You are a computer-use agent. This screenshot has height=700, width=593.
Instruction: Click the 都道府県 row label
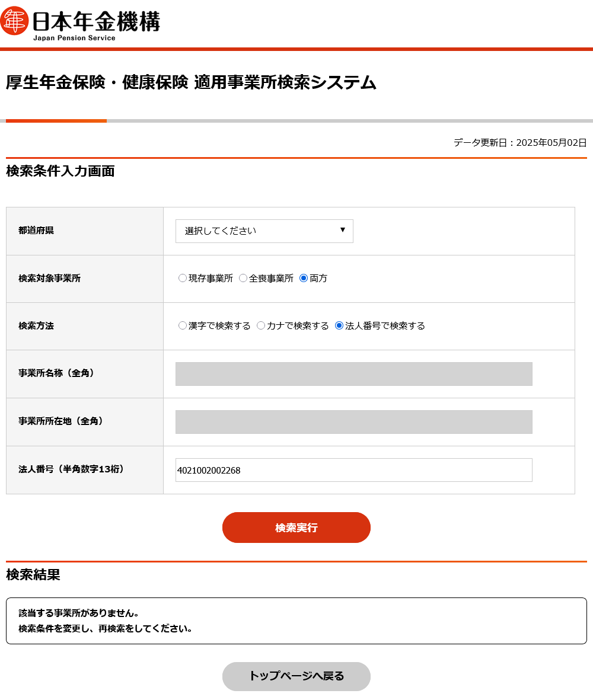point(36,231)
